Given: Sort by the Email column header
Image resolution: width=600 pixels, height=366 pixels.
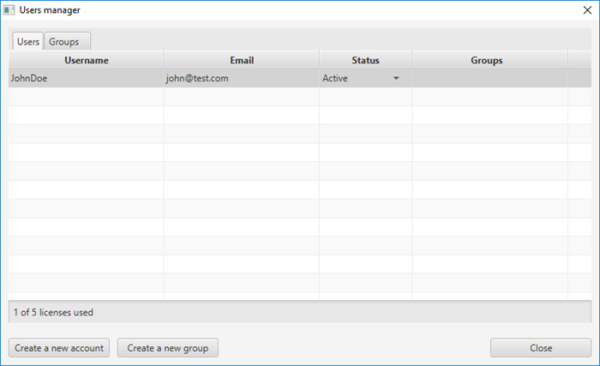Looking at the screenshot, I should (241, 60).
